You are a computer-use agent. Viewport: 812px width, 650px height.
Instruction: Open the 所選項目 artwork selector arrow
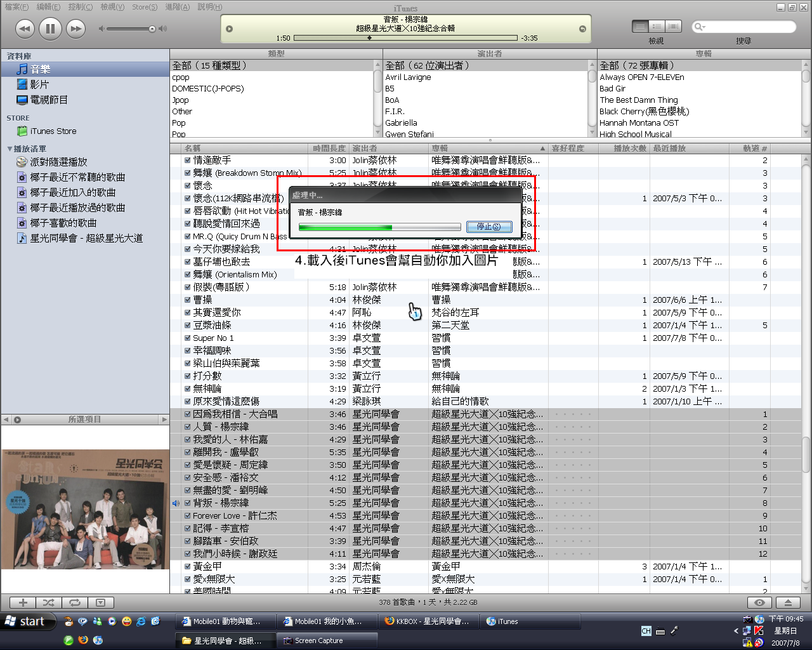[164, 420]
